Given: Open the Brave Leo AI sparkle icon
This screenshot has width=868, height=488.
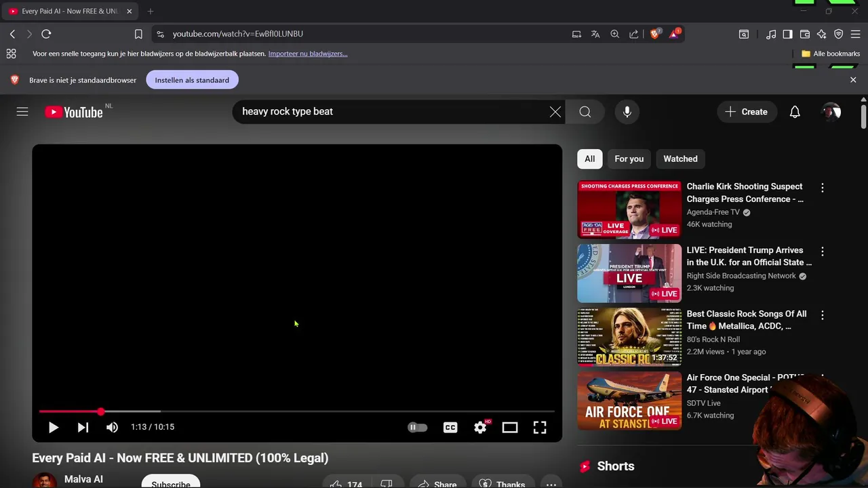Looking at the screenshot, I should coord(821,34).
